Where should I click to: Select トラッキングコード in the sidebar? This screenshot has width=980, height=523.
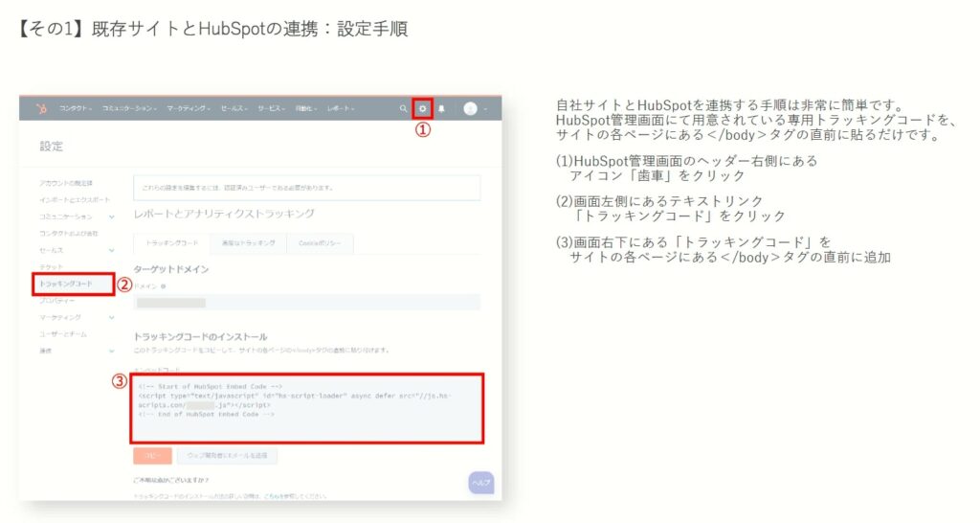(66, 284)
